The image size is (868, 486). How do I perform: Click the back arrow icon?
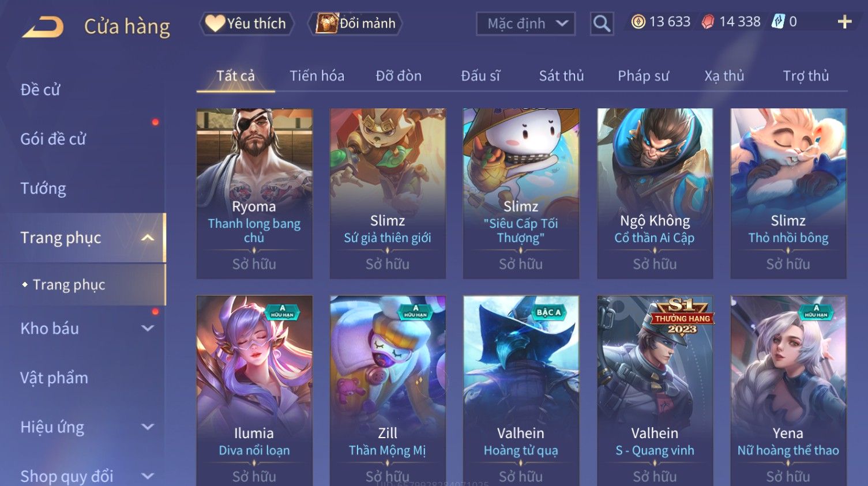(x=43, y=27)
